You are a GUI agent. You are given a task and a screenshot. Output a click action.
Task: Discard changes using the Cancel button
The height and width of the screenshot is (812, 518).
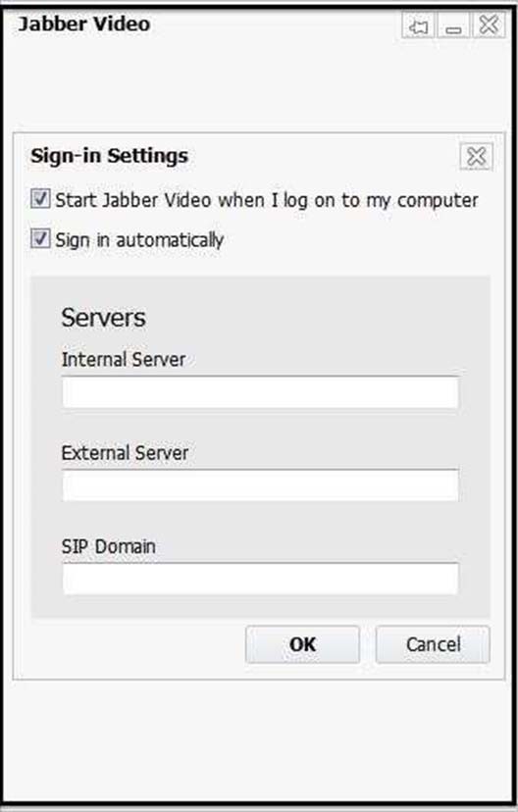tap(433, 644)
